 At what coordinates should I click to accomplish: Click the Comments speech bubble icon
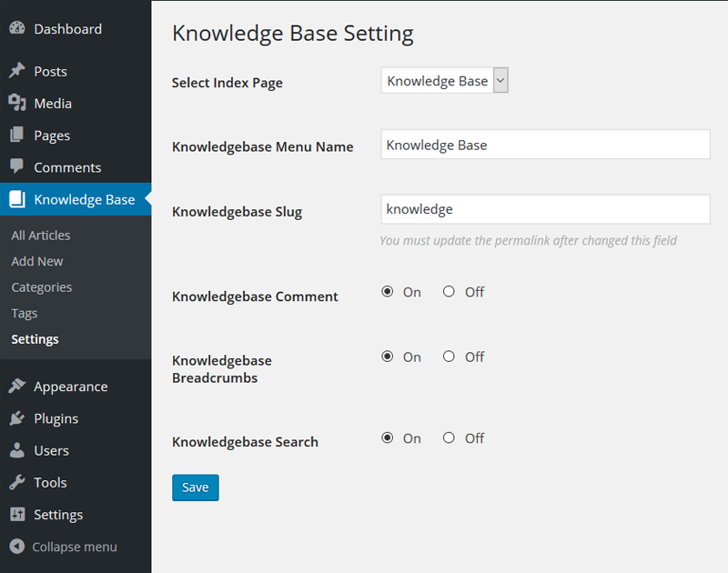click(17, 166)
